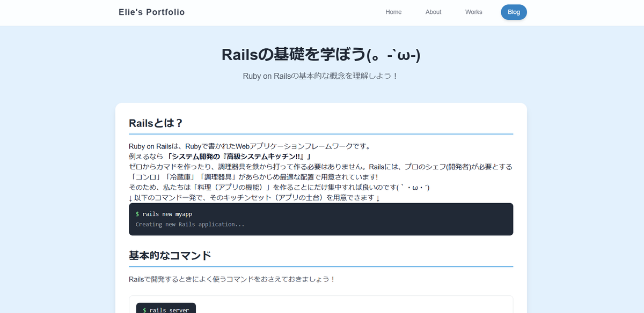The height and width of the screenshot is (313, 644).
Task: Visit the Works section
Action: pyautogui.click(x=473, y=12)
